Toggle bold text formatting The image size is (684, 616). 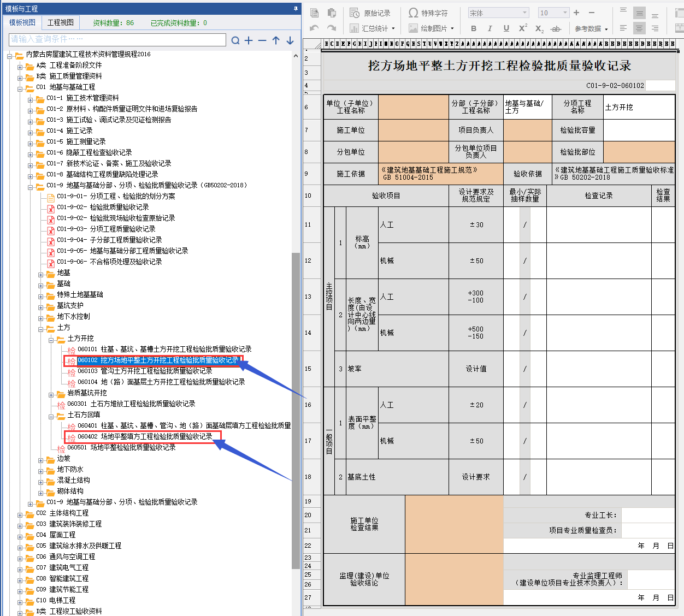[x=474, y=28]
